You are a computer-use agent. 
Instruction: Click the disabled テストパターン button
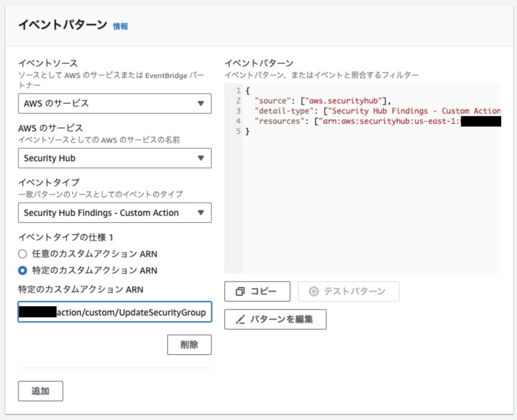[x=349, y=291]
